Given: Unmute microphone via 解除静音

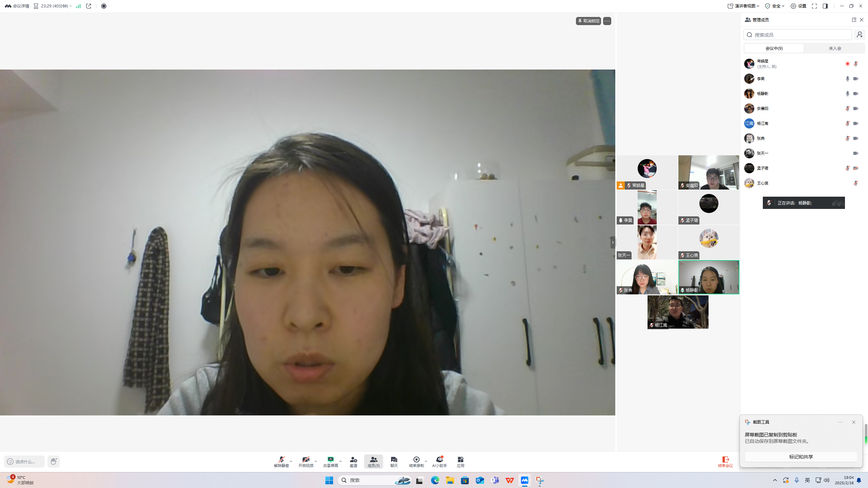Looking at the screenshot, I should click(x=281, y=461).
